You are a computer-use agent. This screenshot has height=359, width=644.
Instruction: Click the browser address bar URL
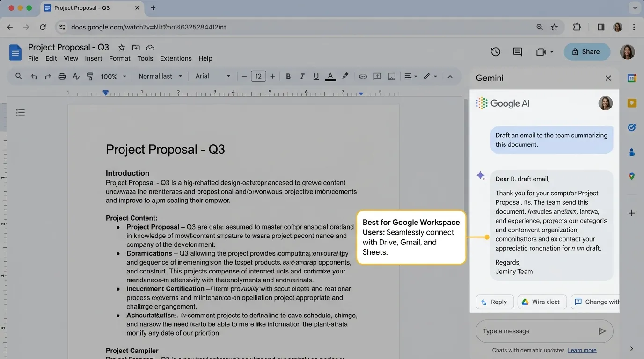tap(149, 27)
